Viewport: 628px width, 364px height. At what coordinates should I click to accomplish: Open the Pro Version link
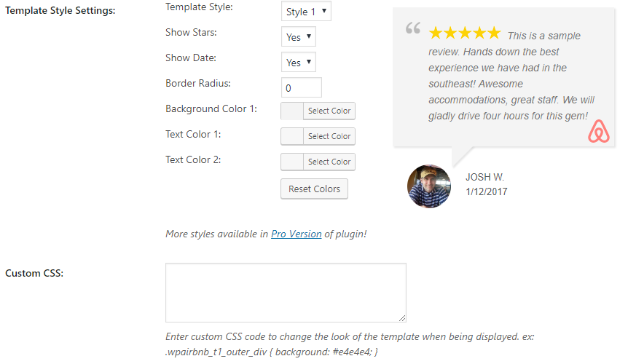(297, 234)
